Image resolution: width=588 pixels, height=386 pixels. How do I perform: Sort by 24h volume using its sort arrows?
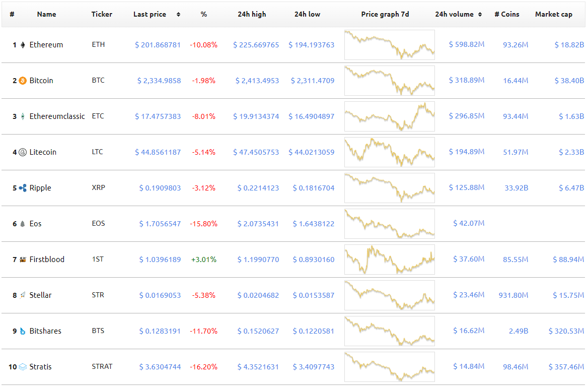click(480, 14)
